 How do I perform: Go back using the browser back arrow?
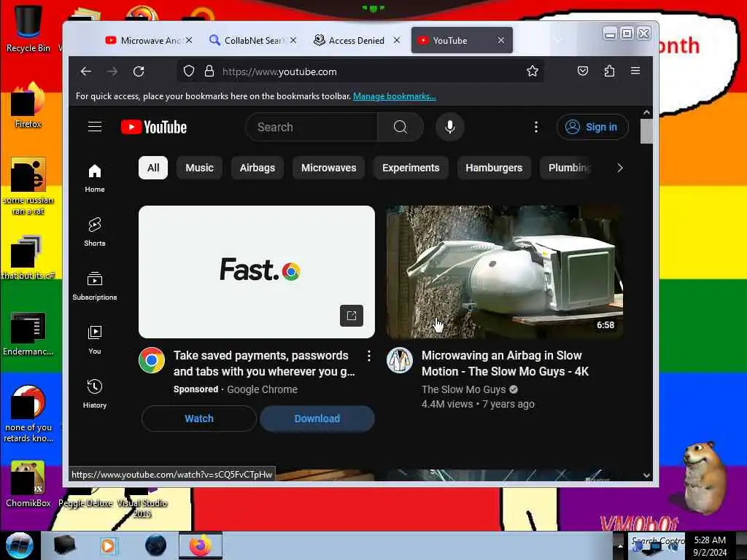point(86,71)
